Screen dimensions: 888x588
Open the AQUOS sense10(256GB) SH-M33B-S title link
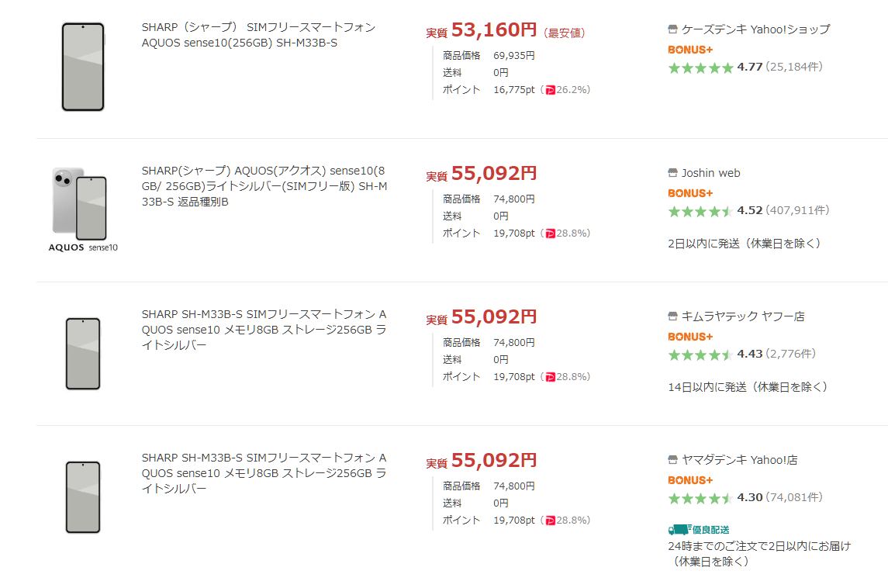tap(258, 35)
